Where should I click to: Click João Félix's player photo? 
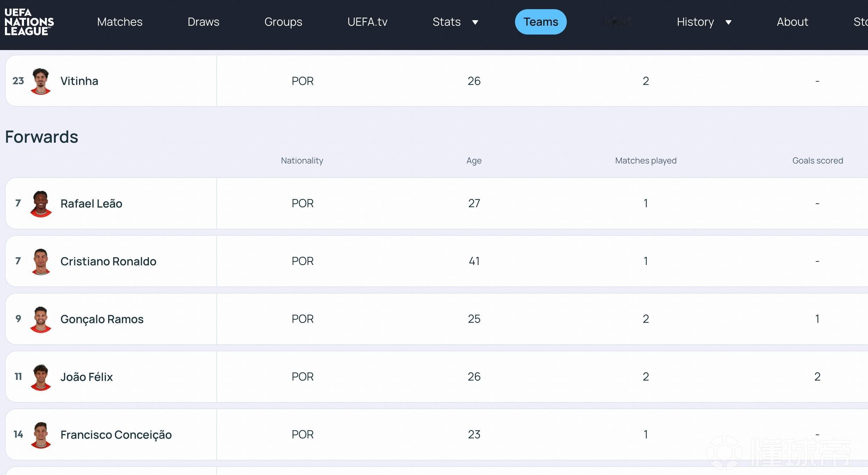[41, 377]
